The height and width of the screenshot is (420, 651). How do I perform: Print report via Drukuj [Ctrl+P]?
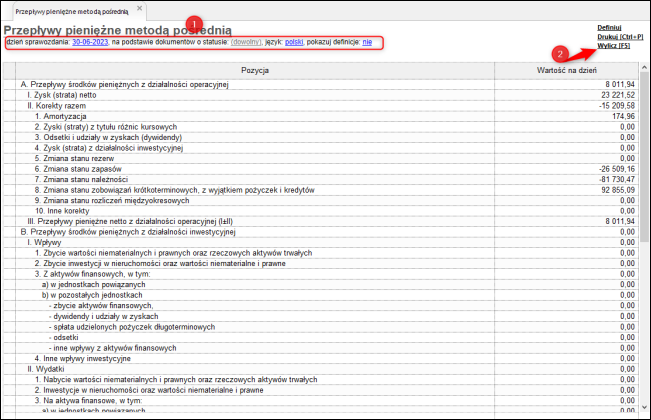tap(620, 37)
